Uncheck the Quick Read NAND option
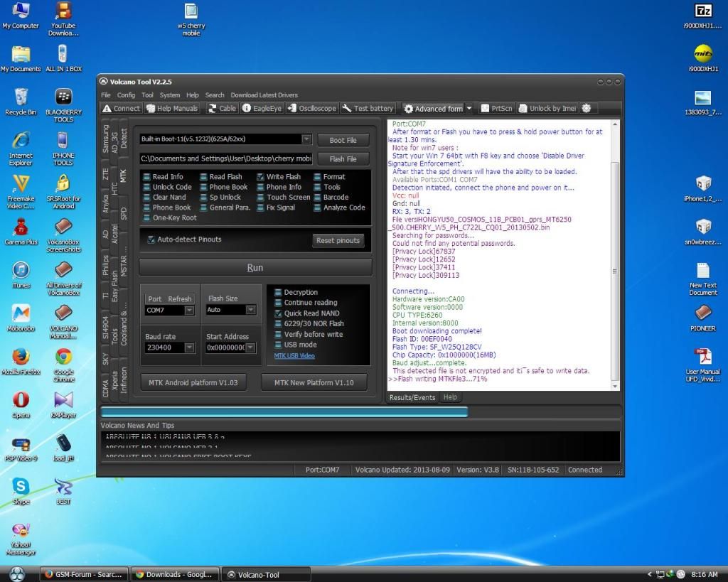728x582 pixels. (x=278, y=313)
